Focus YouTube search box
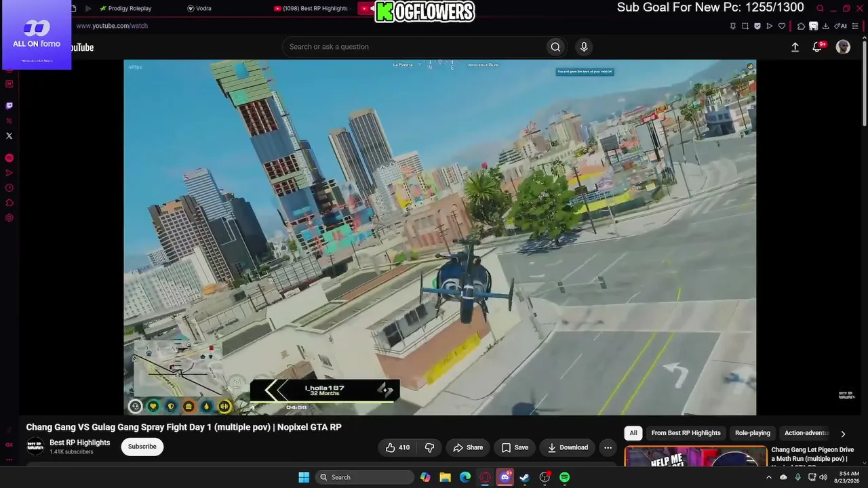Image resolution: width=868 pixels, height=488 pixels. (414, 47)
